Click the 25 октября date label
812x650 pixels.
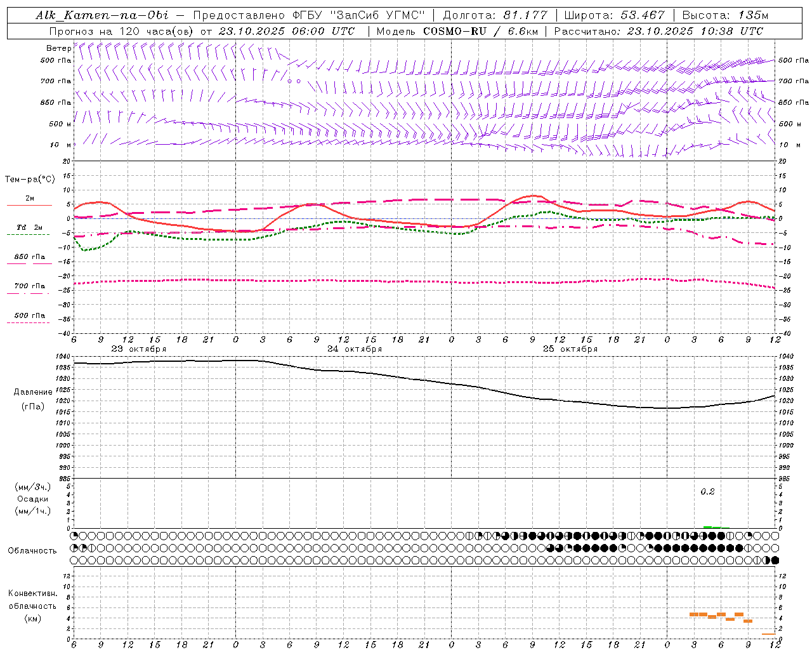pyautogui.click(x=570, y=349)
